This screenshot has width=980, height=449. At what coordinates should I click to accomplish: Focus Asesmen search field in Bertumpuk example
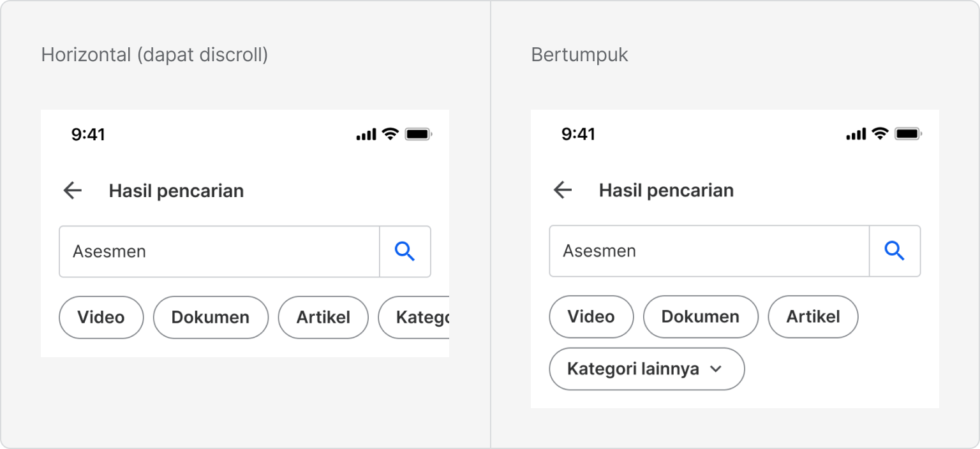coord(709,251)
